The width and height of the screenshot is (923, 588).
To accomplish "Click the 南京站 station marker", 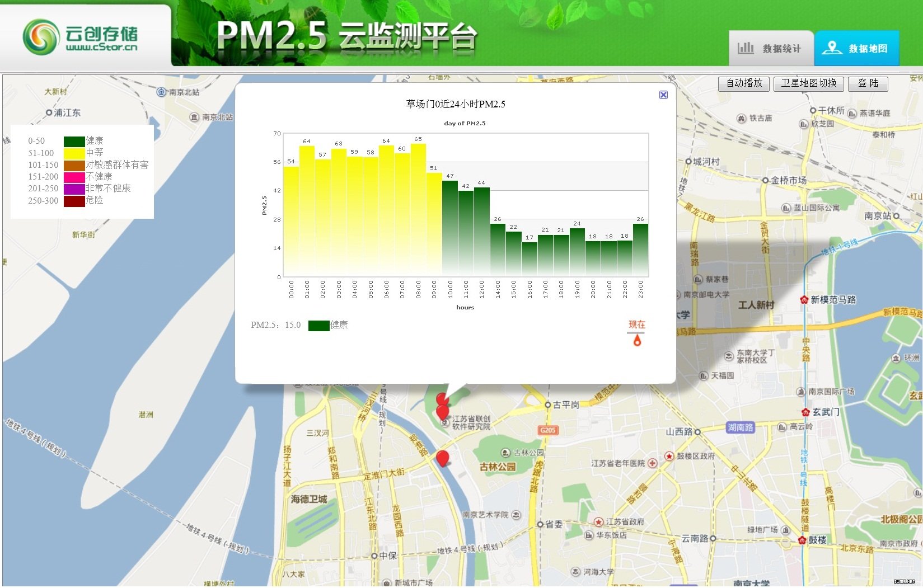I will (896, 216).
